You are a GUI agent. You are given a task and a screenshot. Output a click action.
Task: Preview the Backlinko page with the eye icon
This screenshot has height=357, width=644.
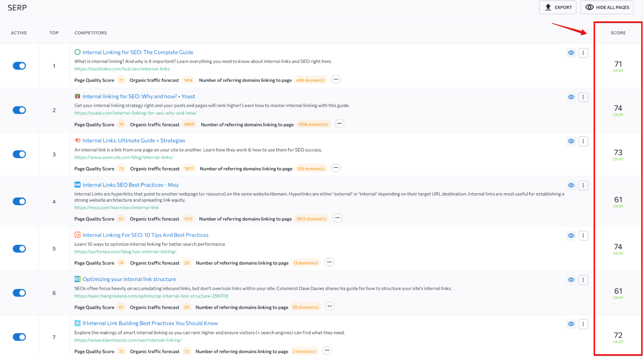(571, 53)
